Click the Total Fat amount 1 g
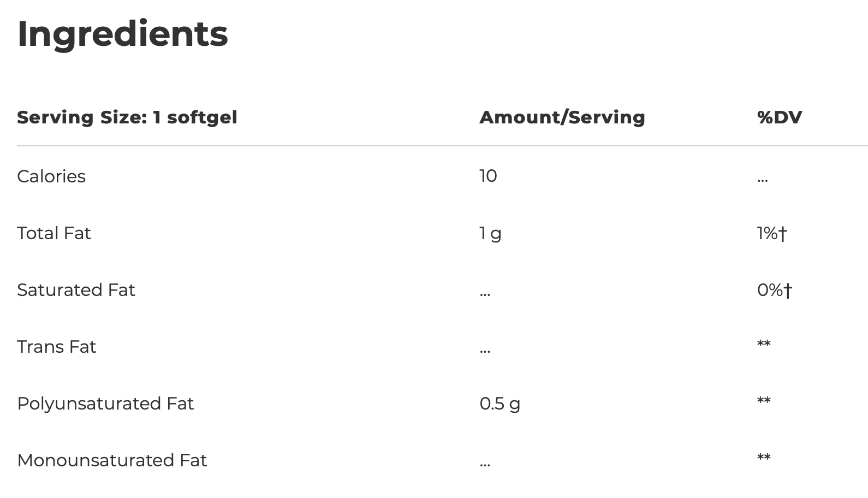868x498 pixels. [x=490, y=234]
